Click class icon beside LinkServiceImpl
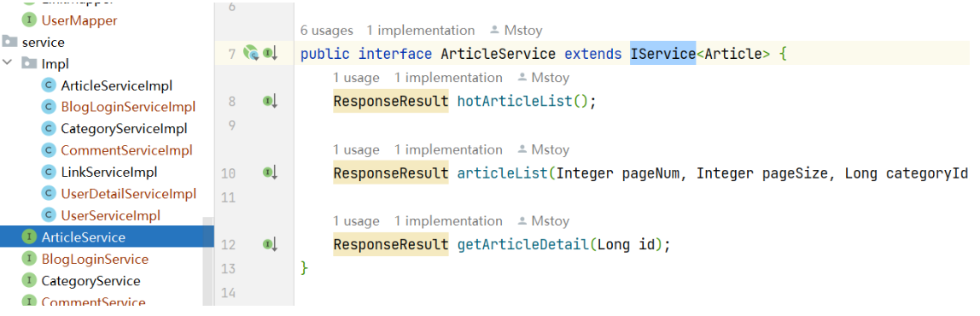 click(x=48, y=172)
